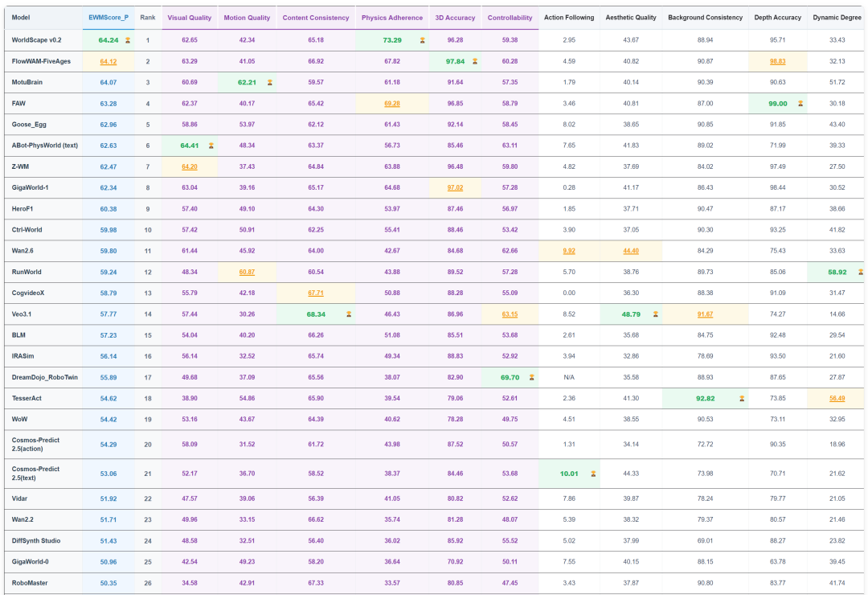The image size is (868, 595).
Task: Select the GigaWorld-0 model name
Action: click(x=30, y=562)
